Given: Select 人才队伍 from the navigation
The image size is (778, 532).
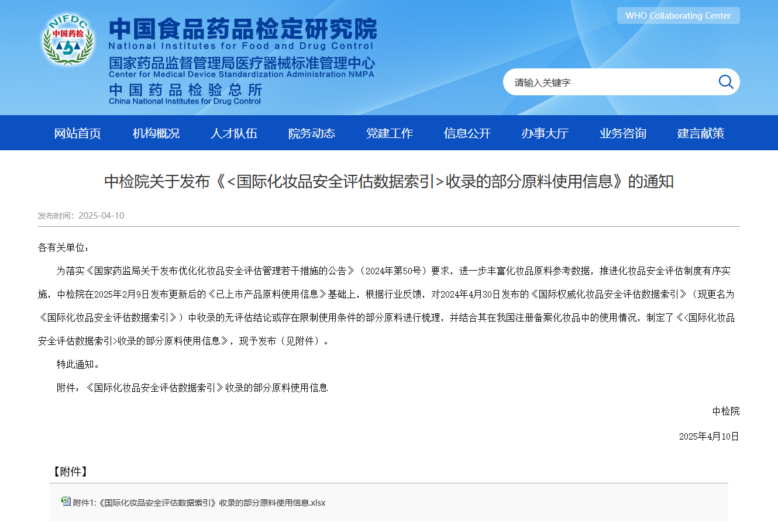Looking at the screenshot, I should pyautogui.click(x=233, y=133).
